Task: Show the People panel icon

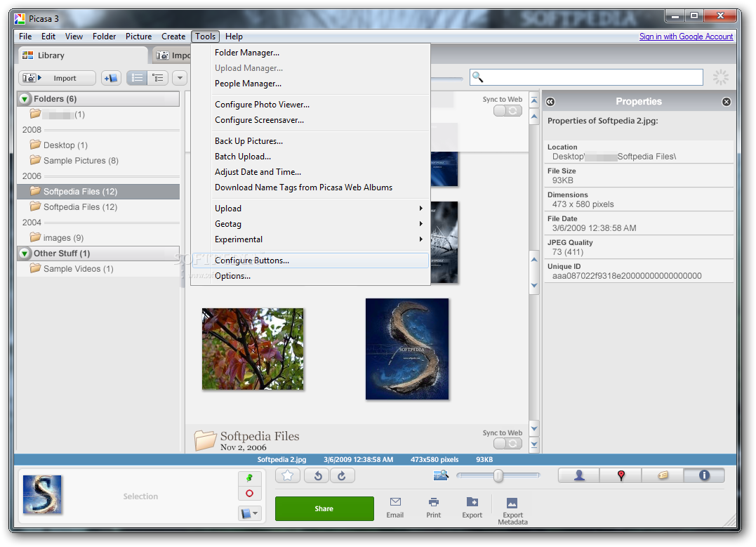Action: [x=579, y=475]
